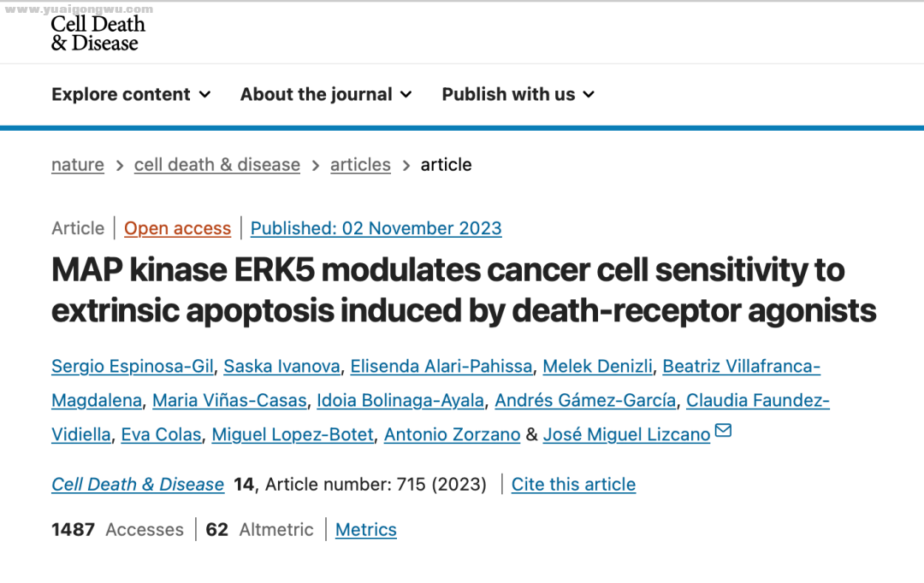This screenshot has width=924, height=583.
Task: Click the Melek Denizli author link
Action: click(597, 366)
